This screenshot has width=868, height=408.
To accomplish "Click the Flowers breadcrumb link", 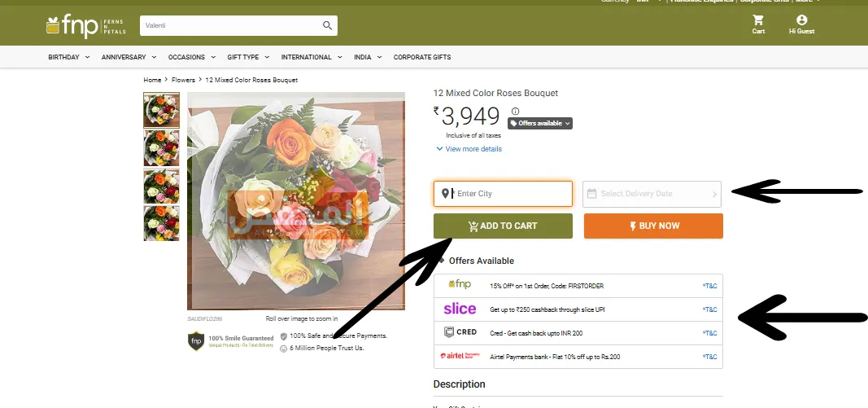I will coord(183,81).
